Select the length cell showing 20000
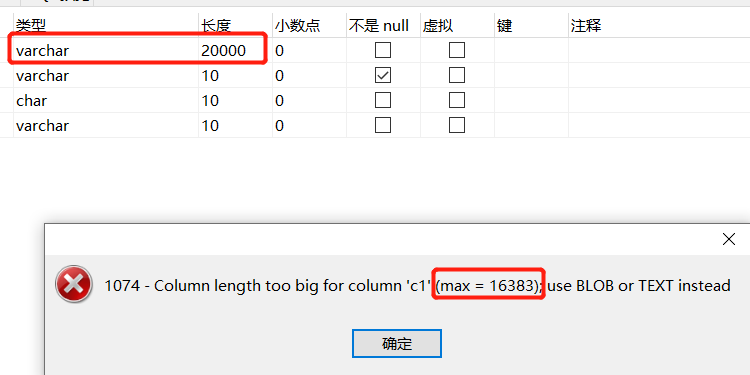Screen dimensions: 750x375 click(235, 50)
